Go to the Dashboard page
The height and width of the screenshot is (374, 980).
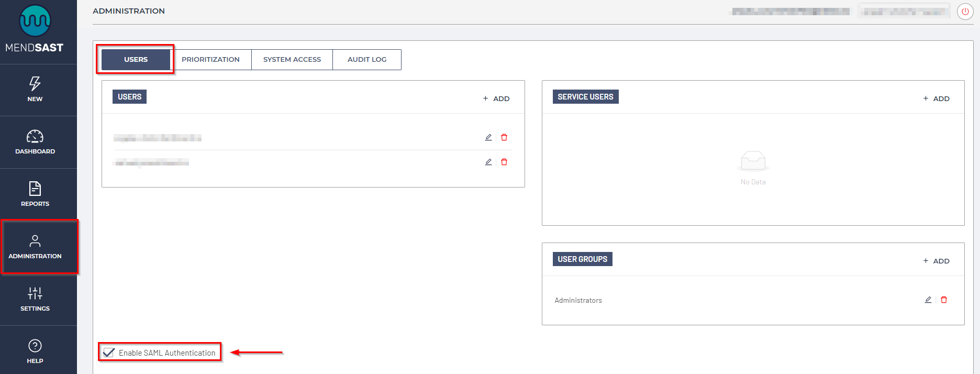[35, 142]
